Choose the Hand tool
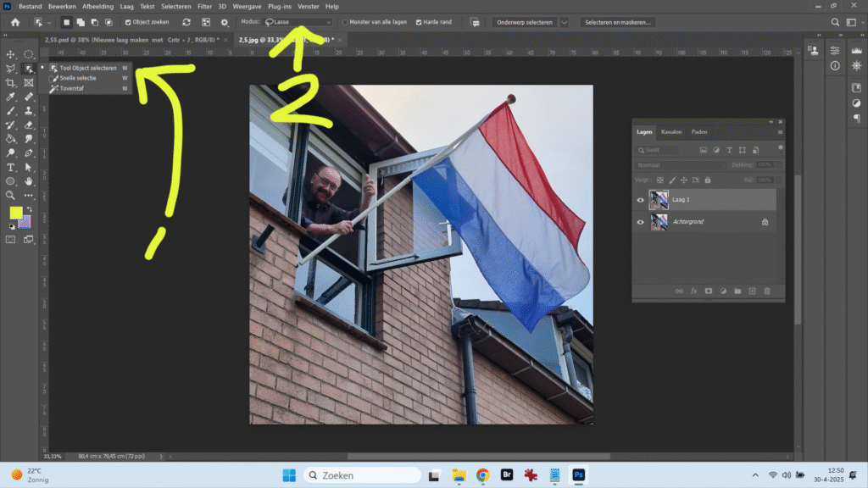Viewport: 868px width, 488px height. 29,180
